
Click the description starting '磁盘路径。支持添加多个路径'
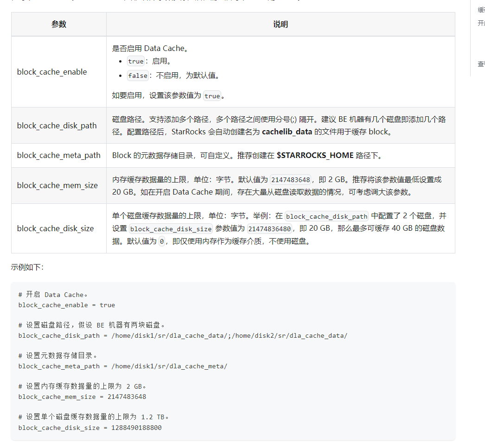click(279, 126)
